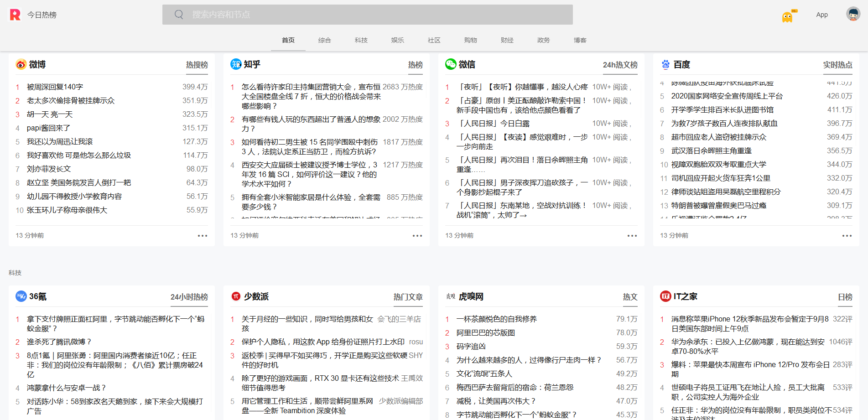The width and height of the screenshot is (868, 420).
Task: Open Weibo topic 被周深回复140字
Action: (55, 87)
